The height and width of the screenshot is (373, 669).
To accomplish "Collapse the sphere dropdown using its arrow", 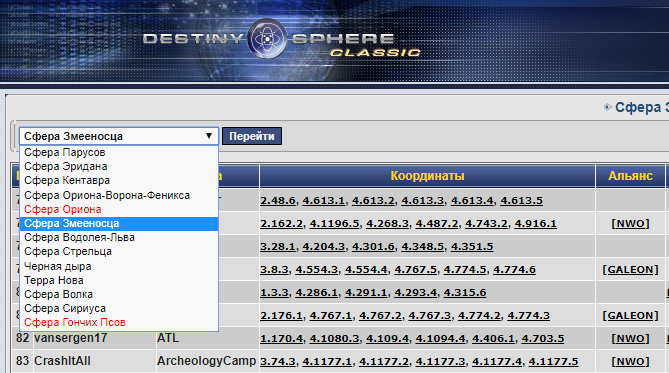I will pyautogui.click(x=209, y=136).
